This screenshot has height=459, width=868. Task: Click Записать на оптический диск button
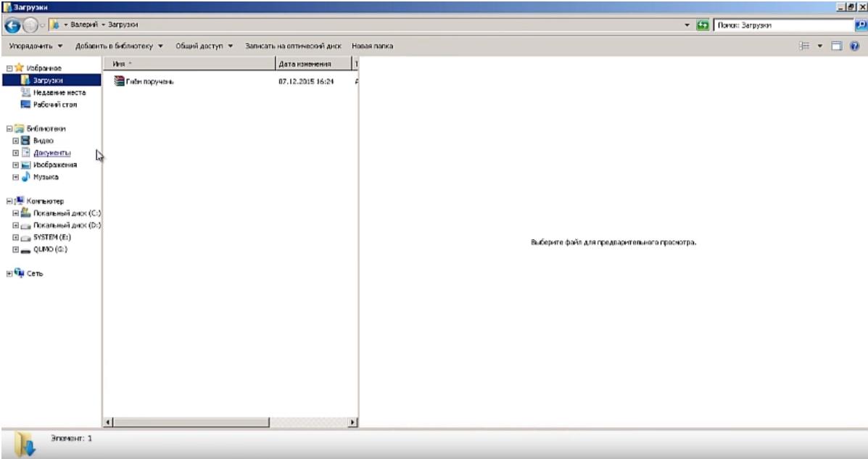(293, 46)
